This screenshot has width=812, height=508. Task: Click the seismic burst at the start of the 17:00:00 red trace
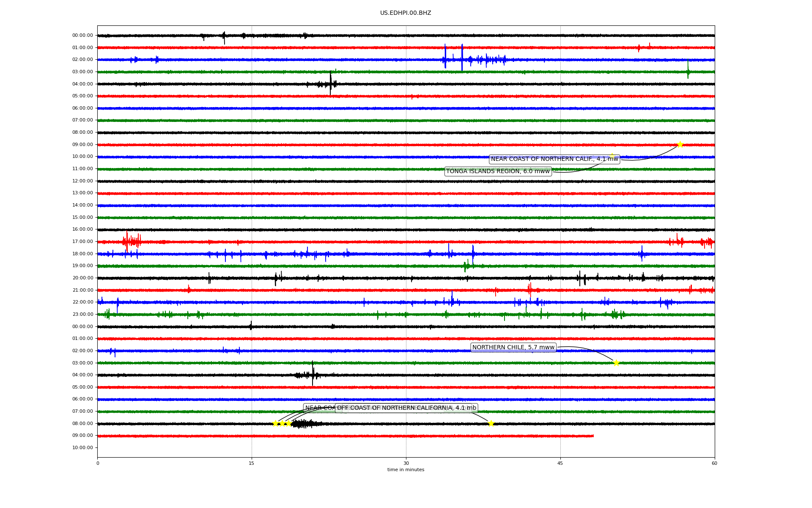[x=132, y=241]
